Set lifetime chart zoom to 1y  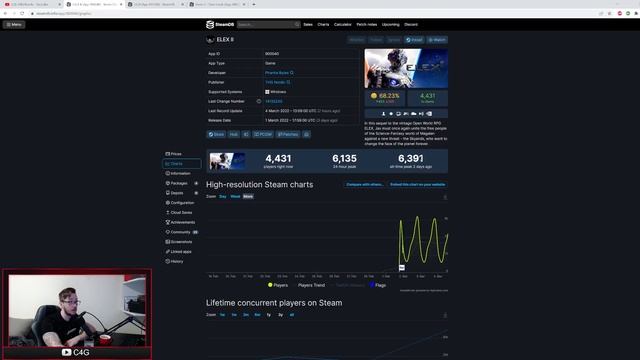tap(269, 315)
